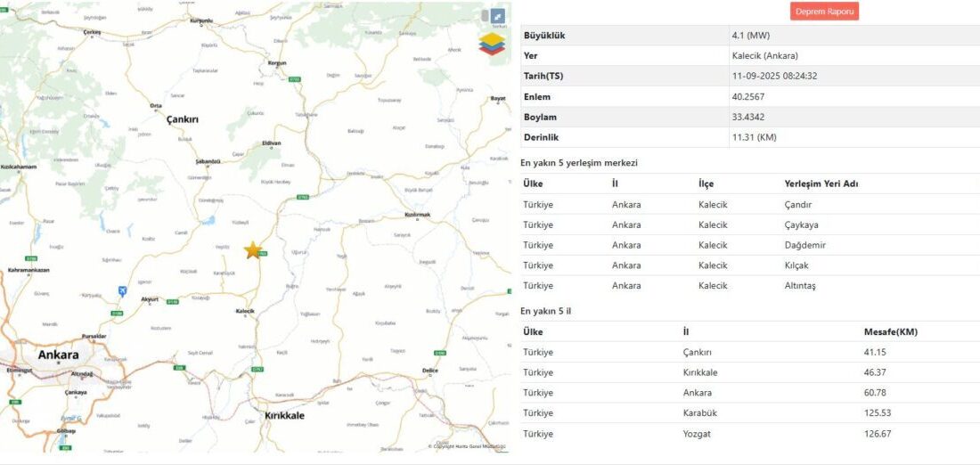Select the Çandır settlement cell

click(x=797, y=204)
